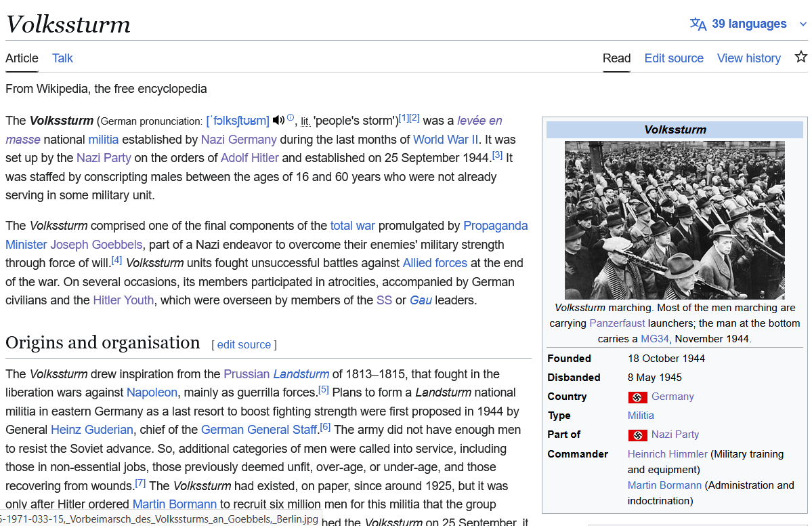Open the Landsturm link

pos(301,374)
